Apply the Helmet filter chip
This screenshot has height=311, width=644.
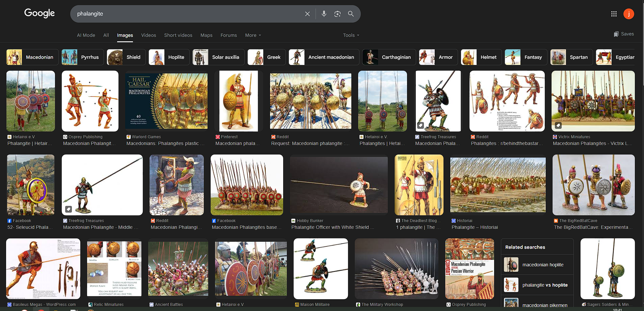click(x=481, y=57)
